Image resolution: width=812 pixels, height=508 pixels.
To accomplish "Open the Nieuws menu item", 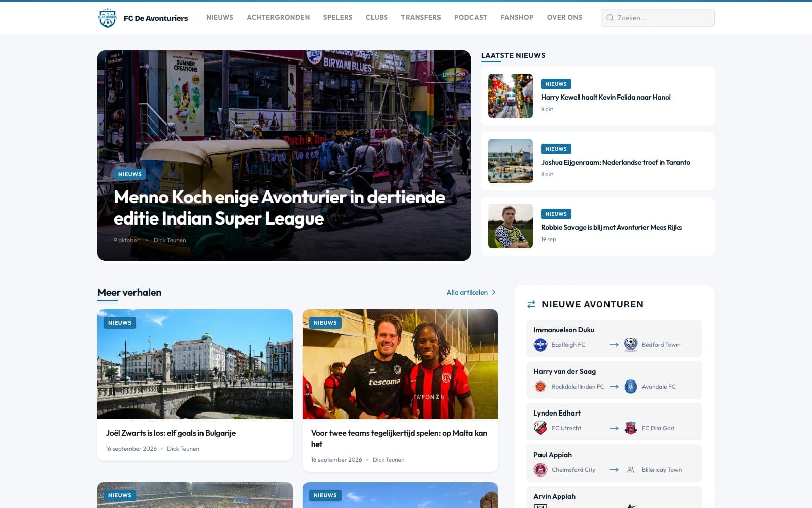I will coord(220,17).
